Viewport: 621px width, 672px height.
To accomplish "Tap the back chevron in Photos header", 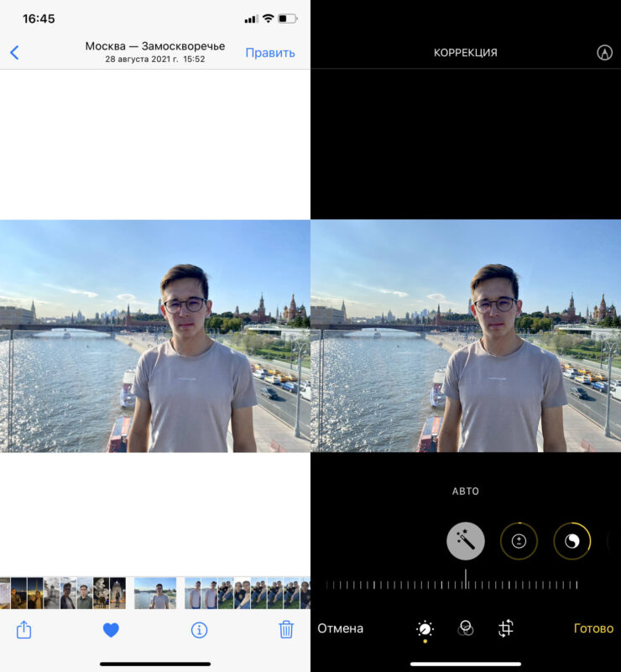I will coord(14,53).
